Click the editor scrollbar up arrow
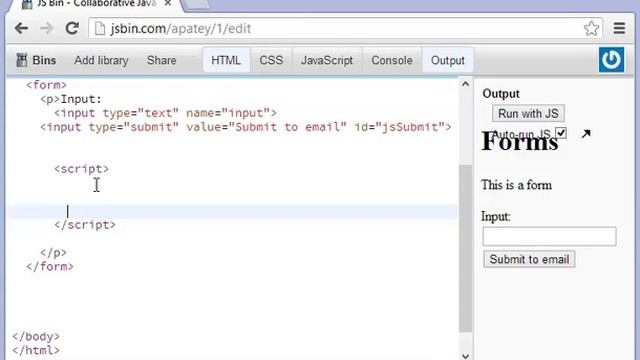 465,84
